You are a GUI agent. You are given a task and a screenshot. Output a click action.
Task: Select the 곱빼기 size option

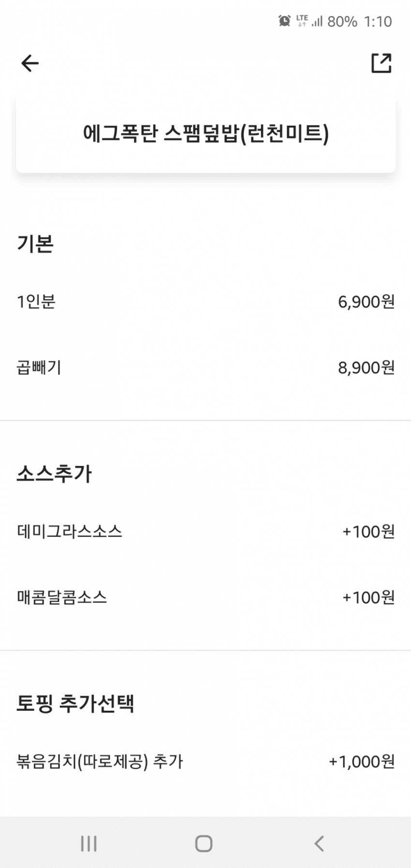point(39,368)
